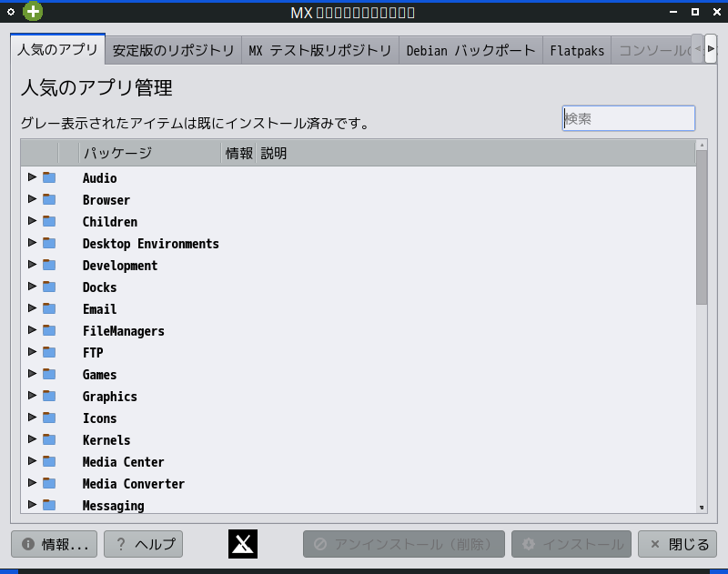Open the MX テスト版リポジトリ tab
This screenshot has height=574, width=728.
point(320,50)
